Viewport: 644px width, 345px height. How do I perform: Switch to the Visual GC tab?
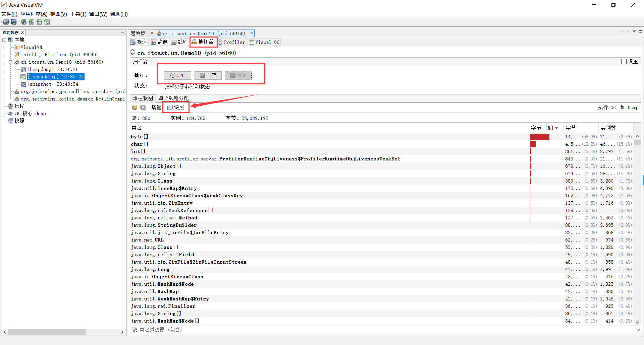(264, 42)
